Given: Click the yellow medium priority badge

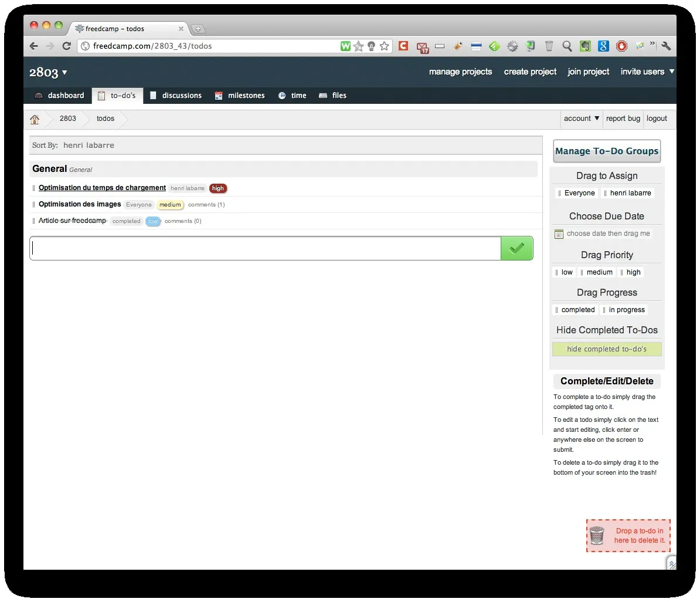Looking at the screenshot, I should tap(170, 205).
